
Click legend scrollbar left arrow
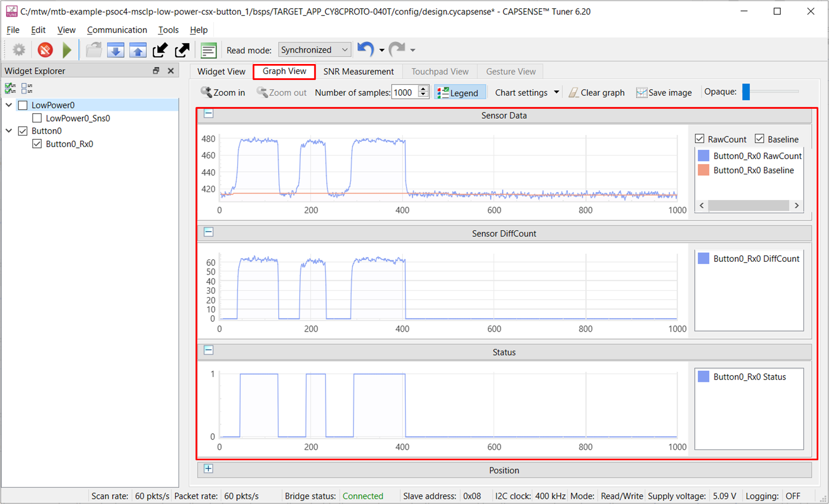[702, 206]
